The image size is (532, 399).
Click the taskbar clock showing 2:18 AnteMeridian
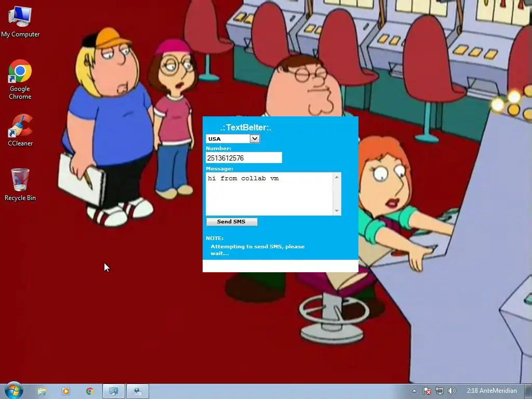point(491,391)
